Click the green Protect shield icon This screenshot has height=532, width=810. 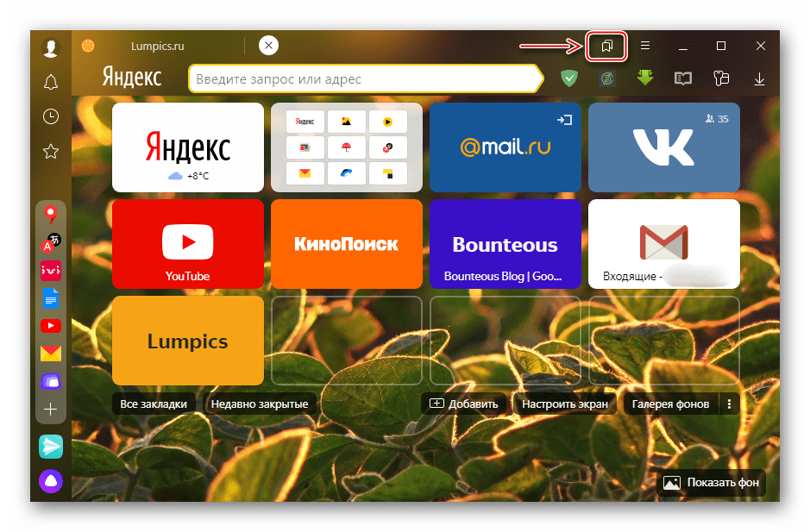(x=568, y=78)
